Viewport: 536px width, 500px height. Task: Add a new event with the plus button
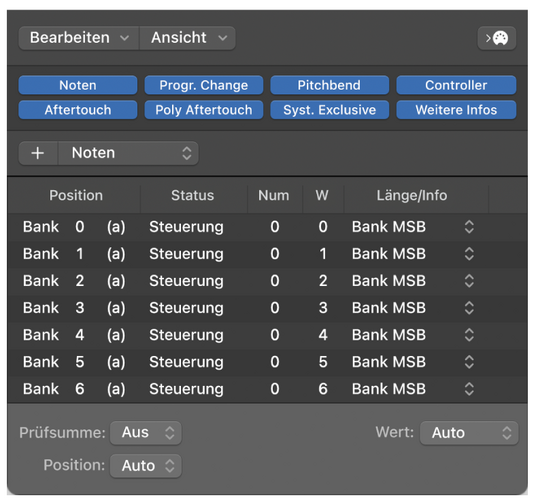pos(38,153)
